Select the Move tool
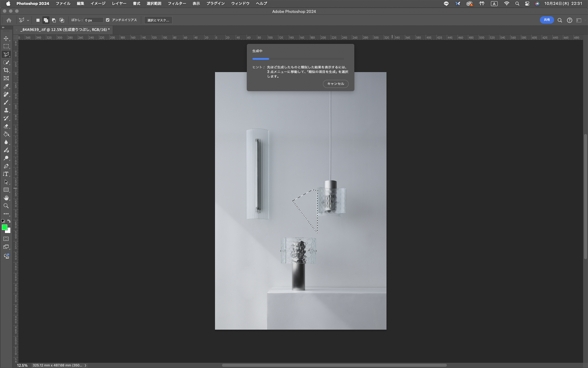Viewport: 588px width, 368px height. (6, 39)
